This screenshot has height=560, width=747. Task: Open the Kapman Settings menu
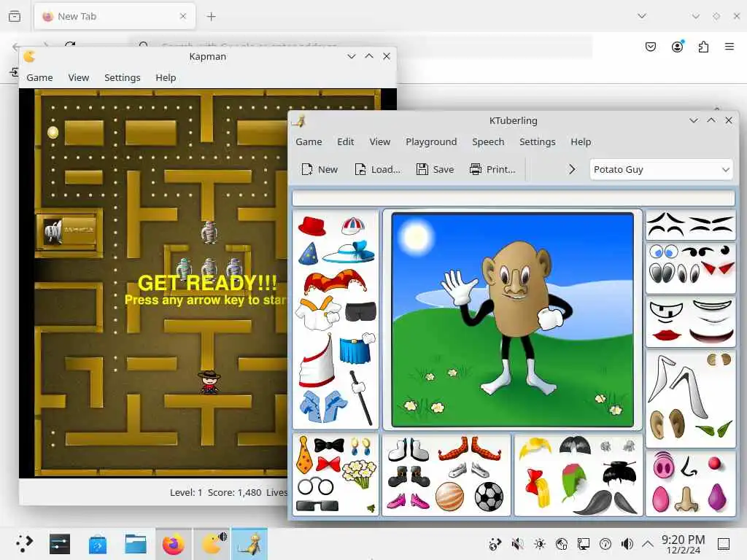(x=123, y=77)
